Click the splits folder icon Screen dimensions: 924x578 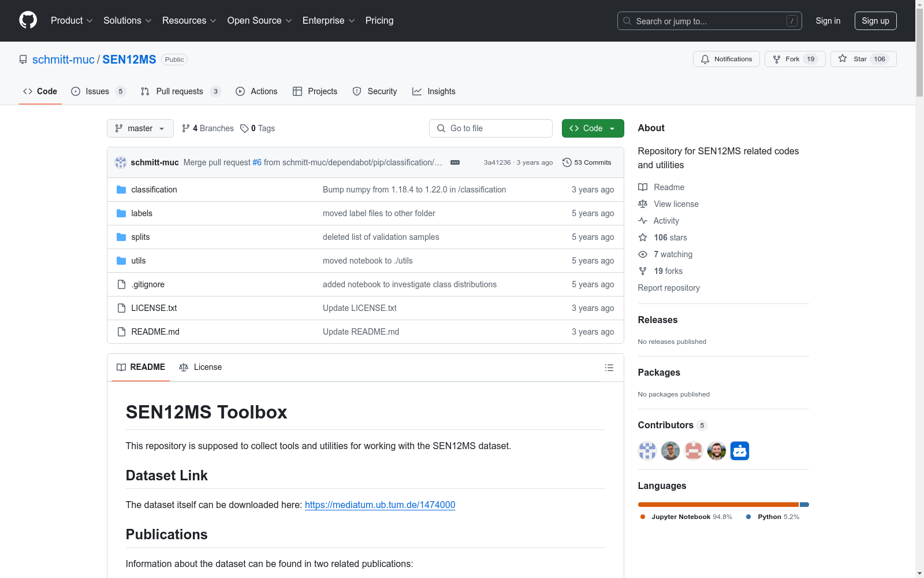pos(121,237)
